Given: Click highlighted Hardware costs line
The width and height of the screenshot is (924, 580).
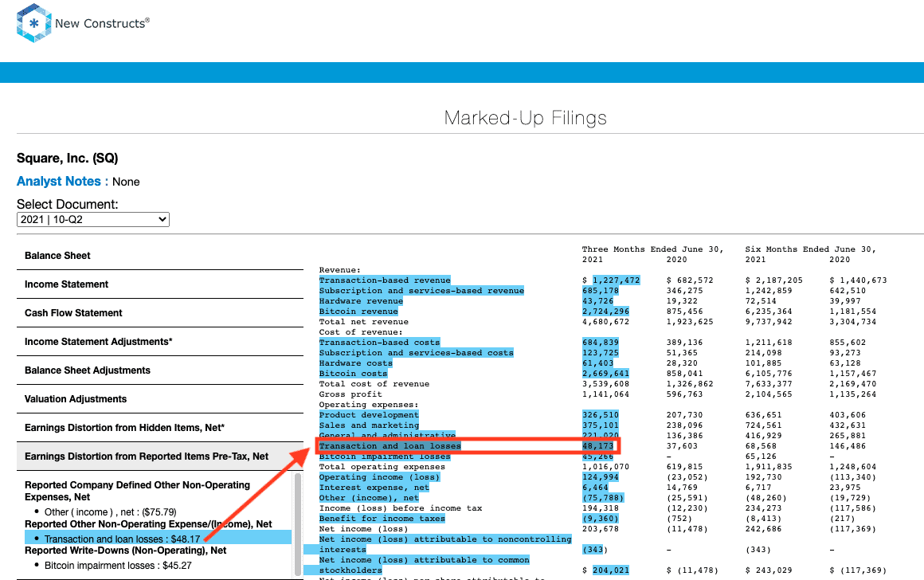Looking at the screenshot, I should (356, 363).
